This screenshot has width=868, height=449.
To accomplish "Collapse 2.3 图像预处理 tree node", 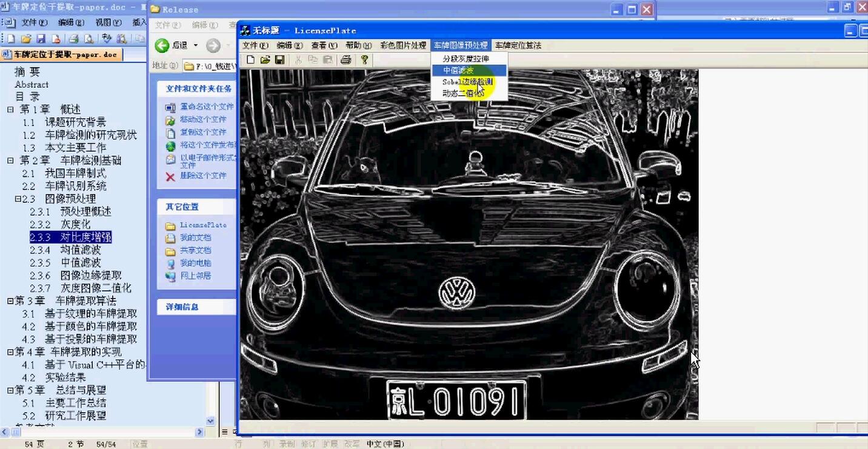I will [18, 199].
